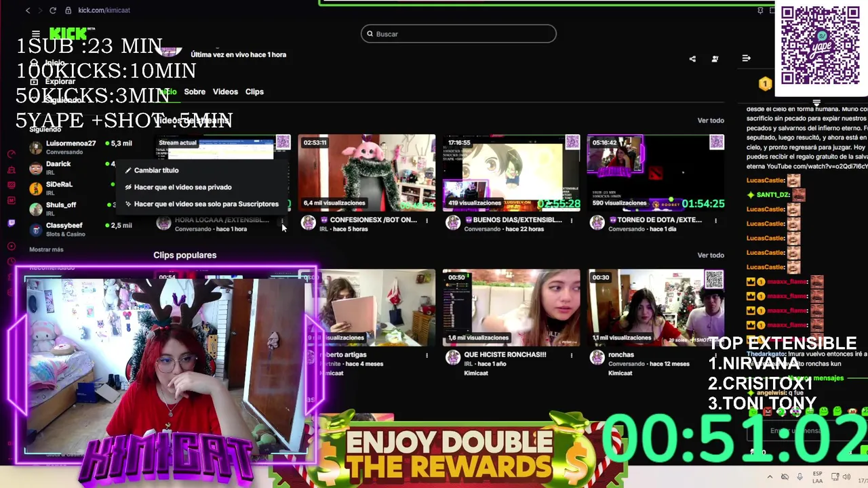Viewport: 868px width, 488px height.
Task: Click the user icon next to share
Action: pos(715,59)
